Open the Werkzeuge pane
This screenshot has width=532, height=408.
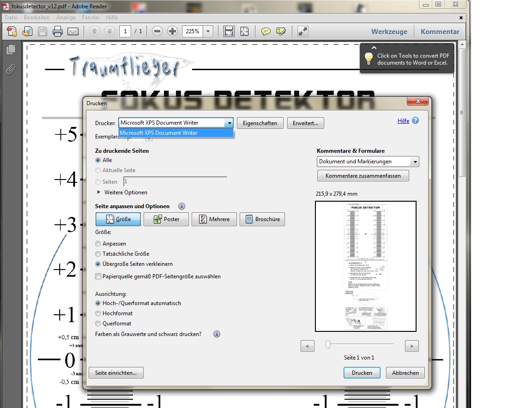389,31
